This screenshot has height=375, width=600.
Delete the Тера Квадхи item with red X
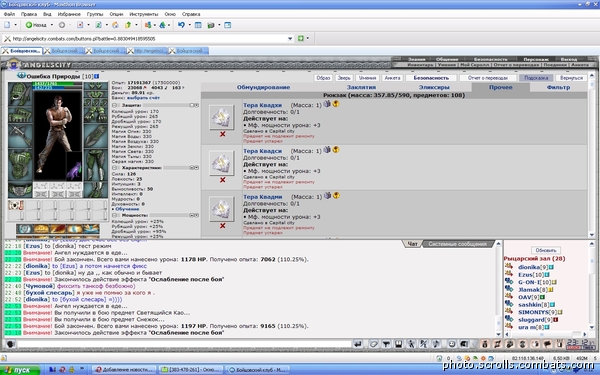[222, 134]
